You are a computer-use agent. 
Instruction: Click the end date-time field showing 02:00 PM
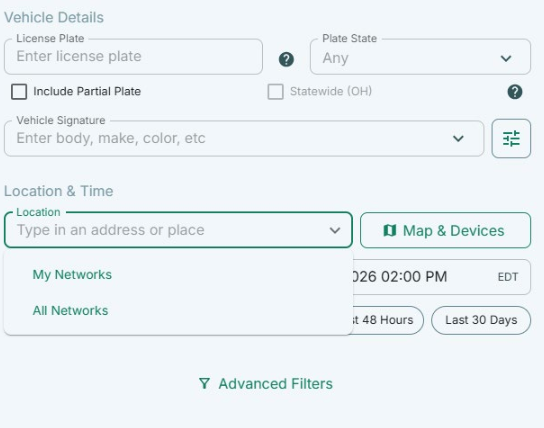click(441, 277)
